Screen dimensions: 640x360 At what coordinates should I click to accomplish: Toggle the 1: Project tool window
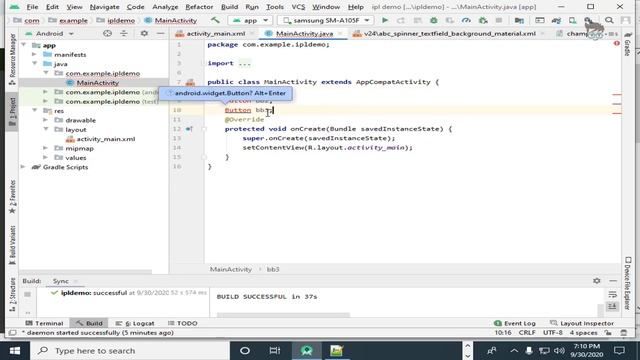[x=12, y=111]
